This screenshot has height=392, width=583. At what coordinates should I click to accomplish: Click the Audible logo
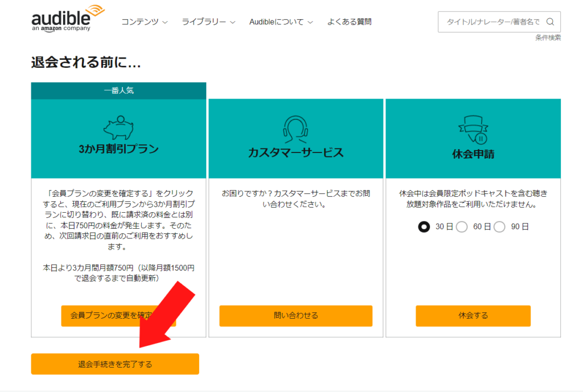tap(68, 19)
